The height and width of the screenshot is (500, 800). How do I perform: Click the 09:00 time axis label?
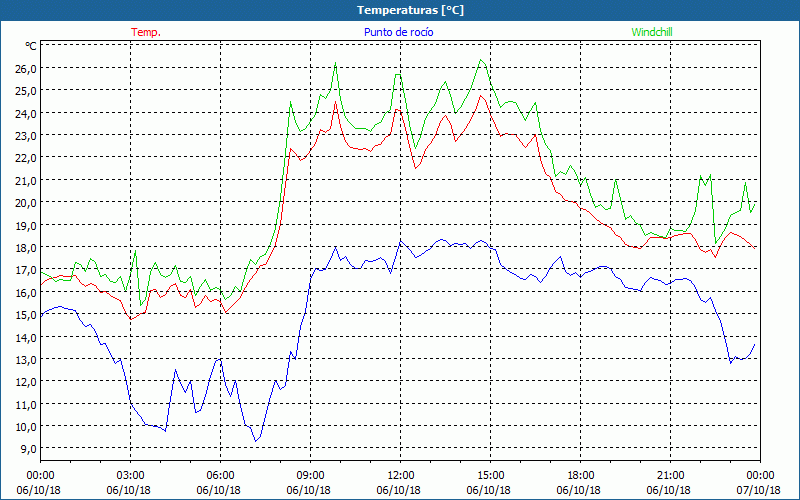[x=310, y=476]
